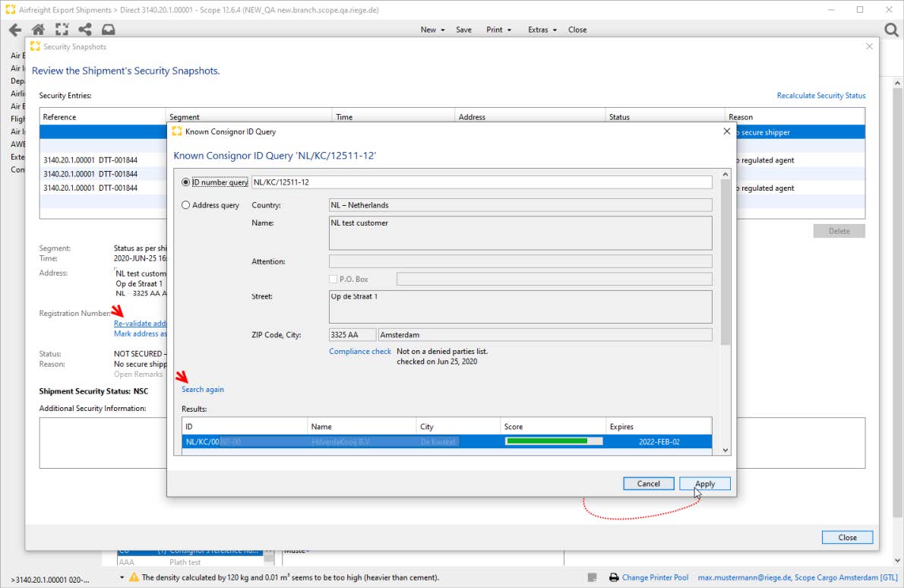Click the printer icon in status bar
904x588 pixels.
[613, 577]
